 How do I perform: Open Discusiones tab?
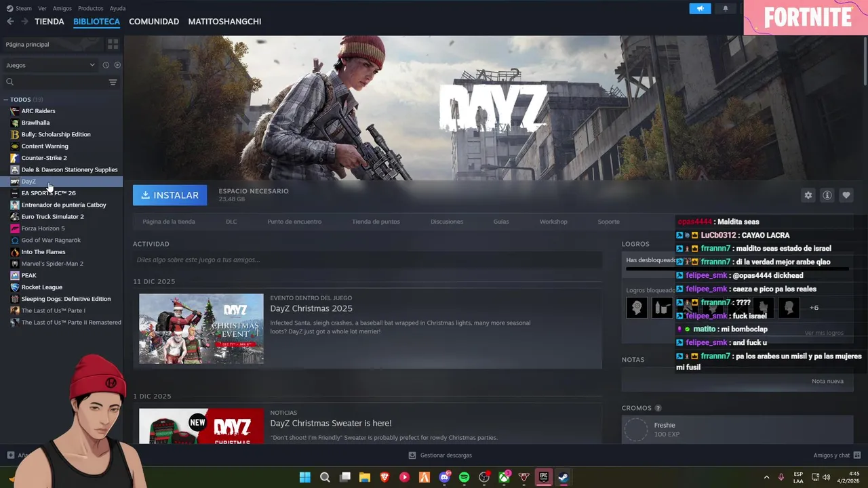coord(447,222)
